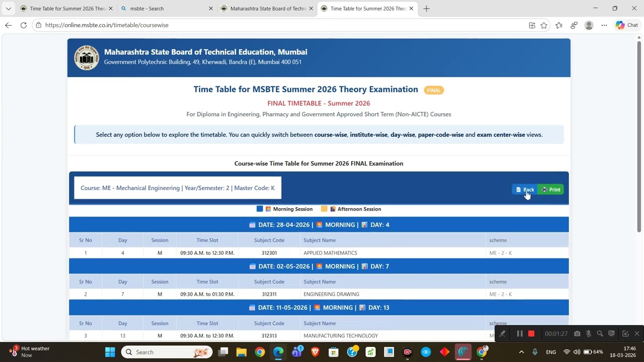The height and width of the screenshot is (362, 644).
Task: Pause the screen recording
Action: [520, 333]
